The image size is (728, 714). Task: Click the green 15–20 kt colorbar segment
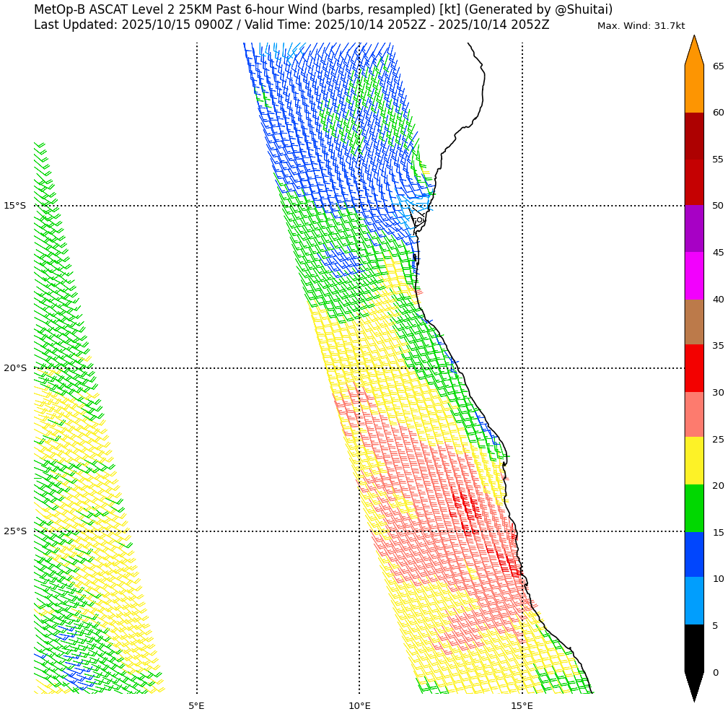(x=693, y=508)
